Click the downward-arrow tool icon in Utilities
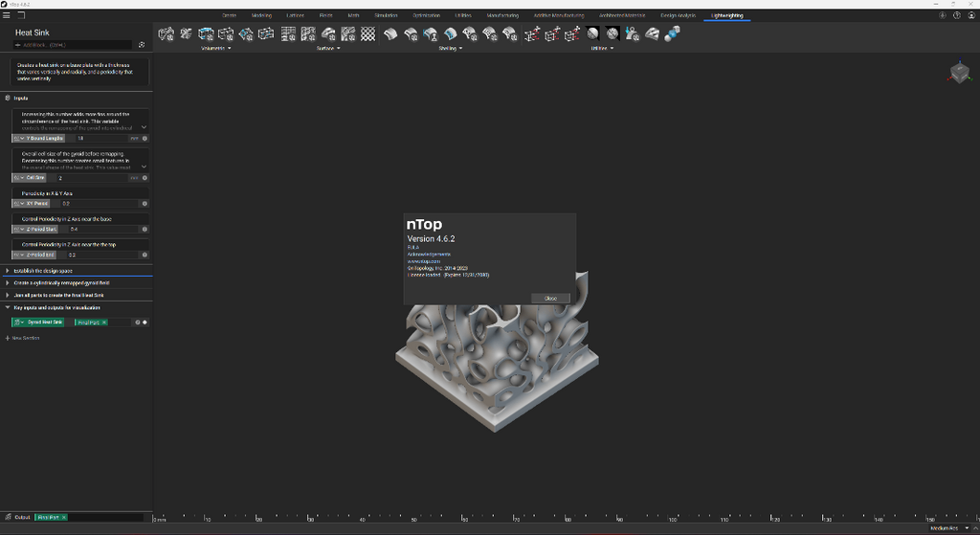 pos(632,33)
